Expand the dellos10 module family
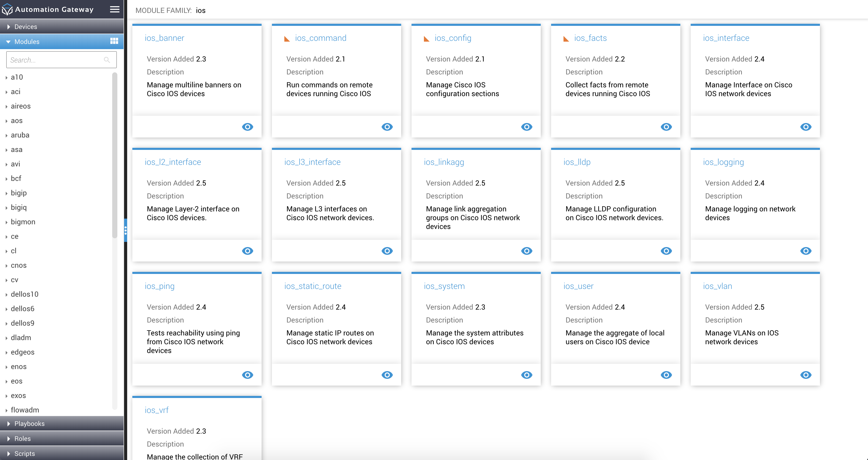868x460 pixels. pos(7,295)
